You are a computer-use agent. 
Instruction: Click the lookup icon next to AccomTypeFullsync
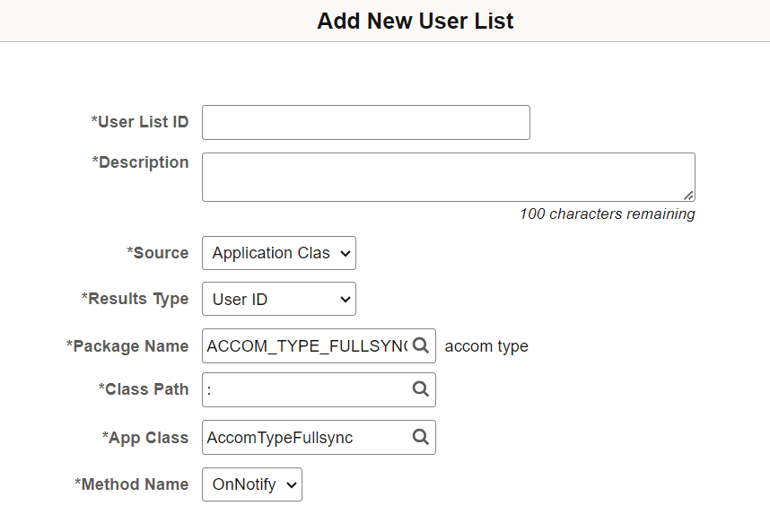click(x=421, y=437)
